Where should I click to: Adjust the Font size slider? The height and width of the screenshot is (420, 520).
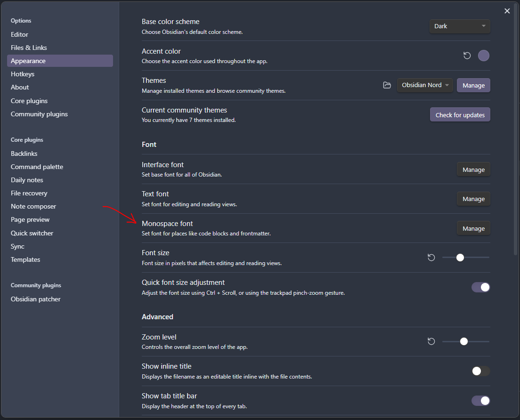click(x=466, y=258)
